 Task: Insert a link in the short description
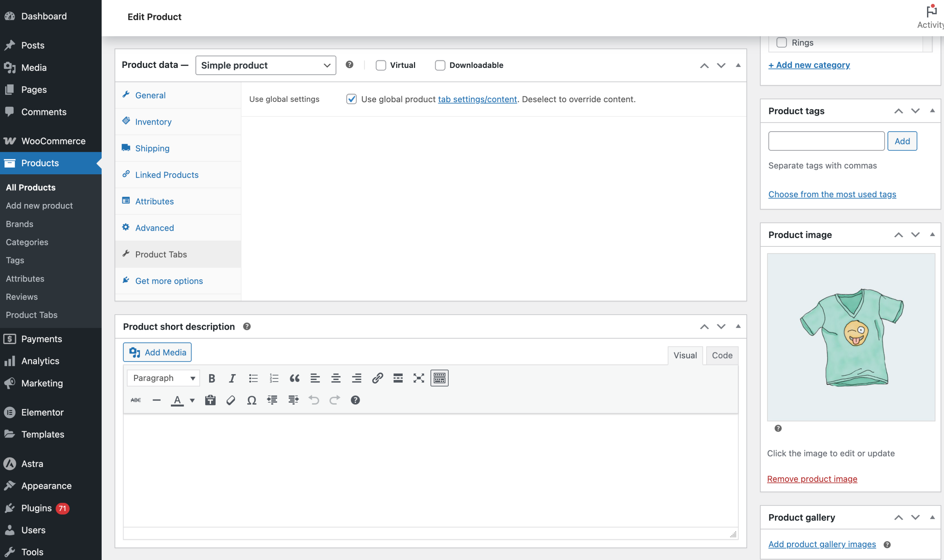coord(377,378)
